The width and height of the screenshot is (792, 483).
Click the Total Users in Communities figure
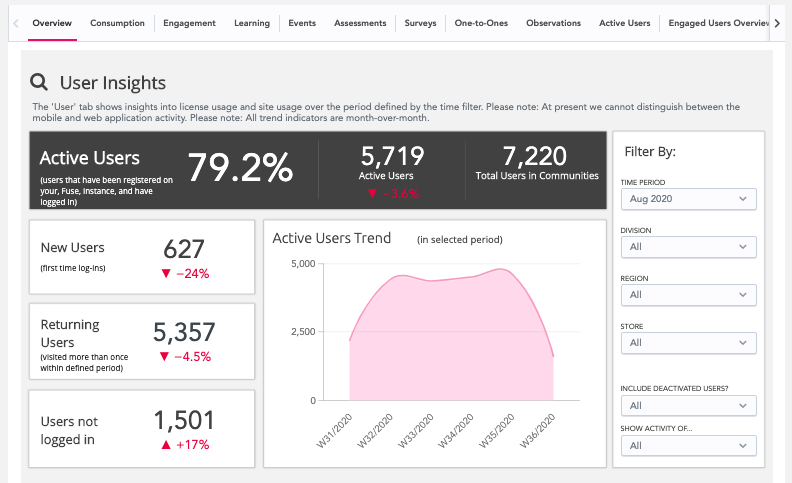536,156
